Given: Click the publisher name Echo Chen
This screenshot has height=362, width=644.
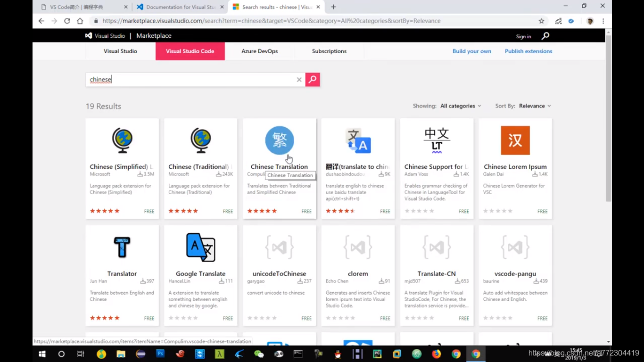Looking at the screenshot, I should click(x=337, y=281).
